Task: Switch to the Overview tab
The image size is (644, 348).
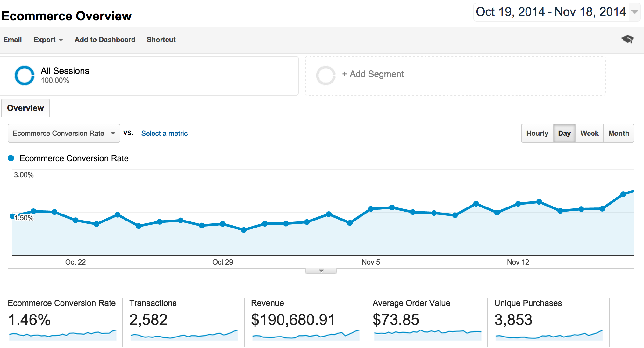Action: (25, 108)
